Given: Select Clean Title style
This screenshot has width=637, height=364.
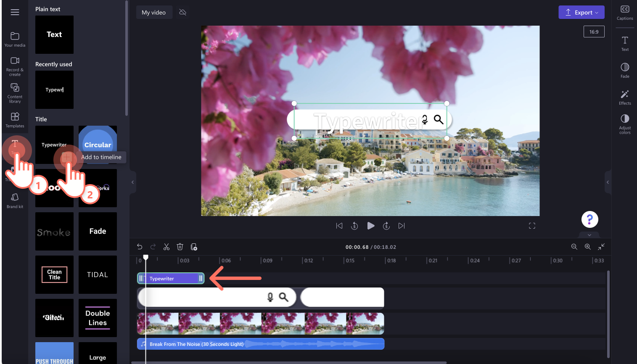Looking at the screenshot, I should coord(54,274).
